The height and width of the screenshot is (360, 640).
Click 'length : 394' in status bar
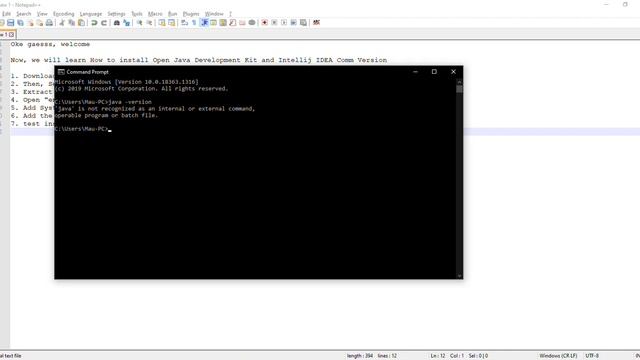pos(360,356)
